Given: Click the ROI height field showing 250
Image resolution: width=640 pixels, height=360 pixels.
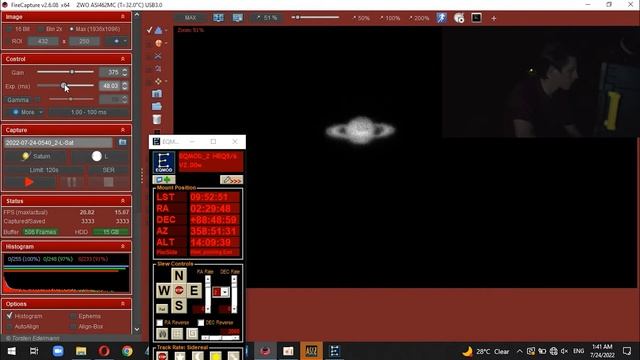Looking at the screenshot, I should click(84, 41).
